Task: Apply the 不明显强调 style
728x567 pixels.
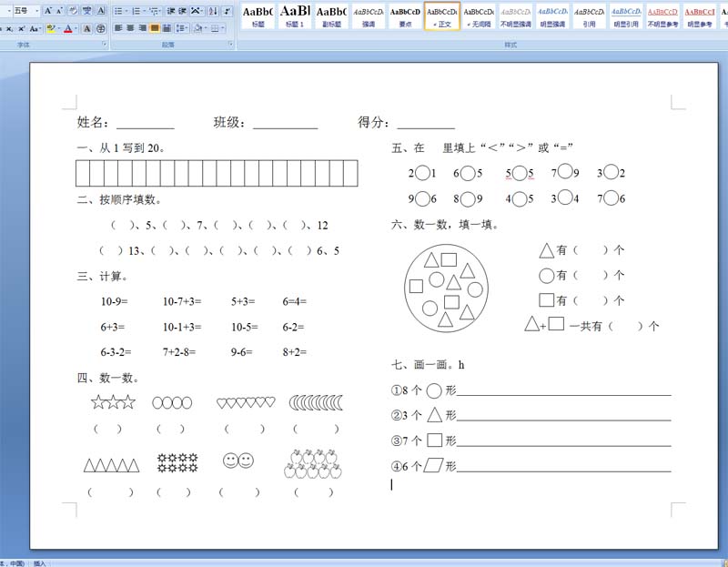Action: (x=515, y=16)
